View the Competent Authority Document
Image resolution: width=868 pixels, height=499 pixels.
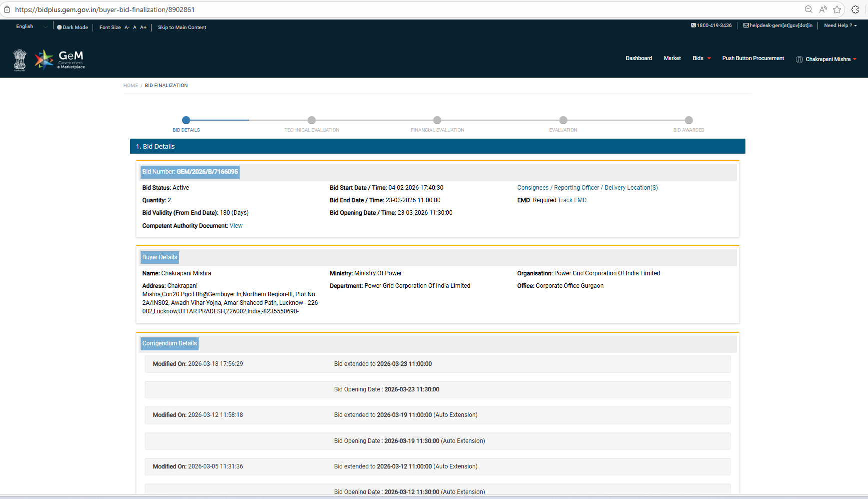pos(236,226)
